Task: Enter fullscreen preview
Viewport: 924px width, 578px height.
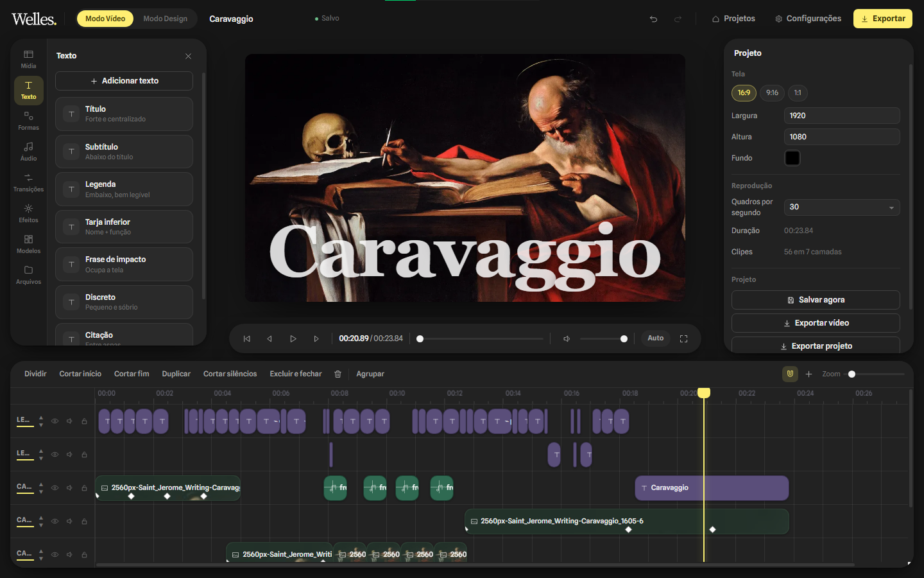Action: pos(683,338)
